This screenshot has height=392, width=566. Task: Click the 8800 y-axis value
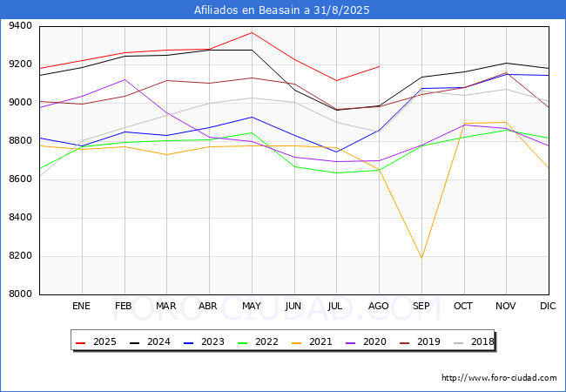[x=21, y=141]
